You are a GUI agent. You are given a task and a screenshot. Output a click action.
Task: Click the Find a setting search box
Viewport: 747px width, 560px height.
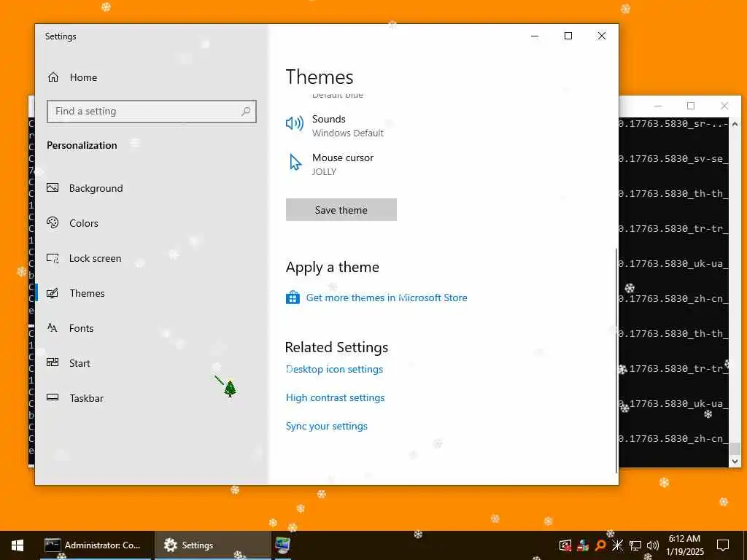point(152,112)
